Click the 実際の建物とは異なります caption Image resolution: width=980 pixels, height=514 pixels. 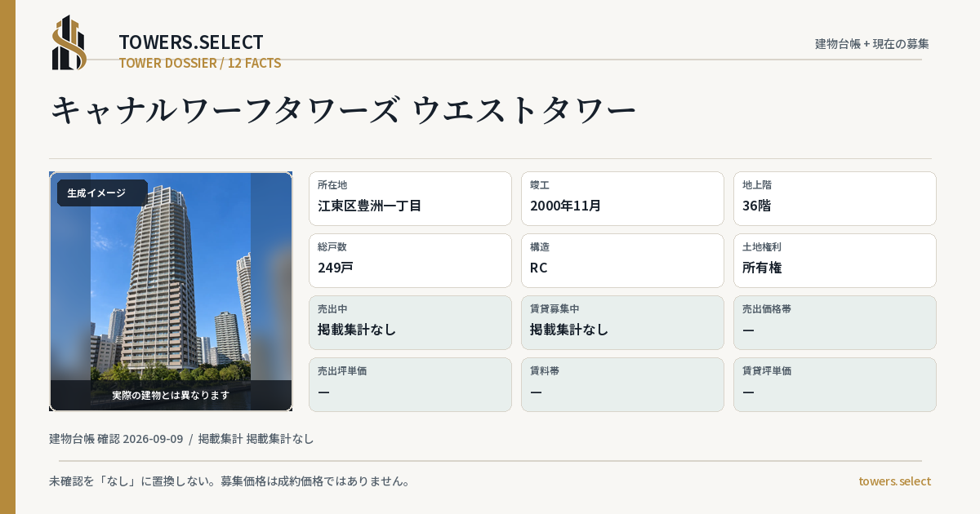click(x=171, y=395)
